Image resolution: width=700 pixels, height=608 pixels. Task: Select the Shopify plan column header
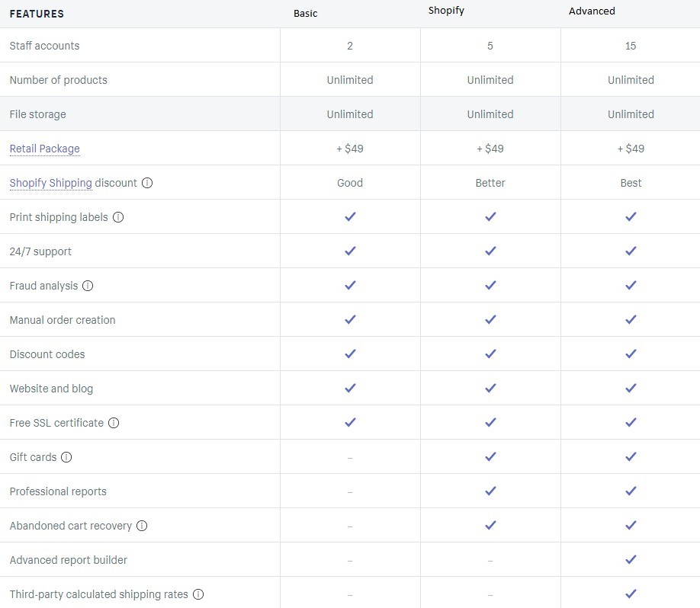pyautogui.click(x=446, y=11)
